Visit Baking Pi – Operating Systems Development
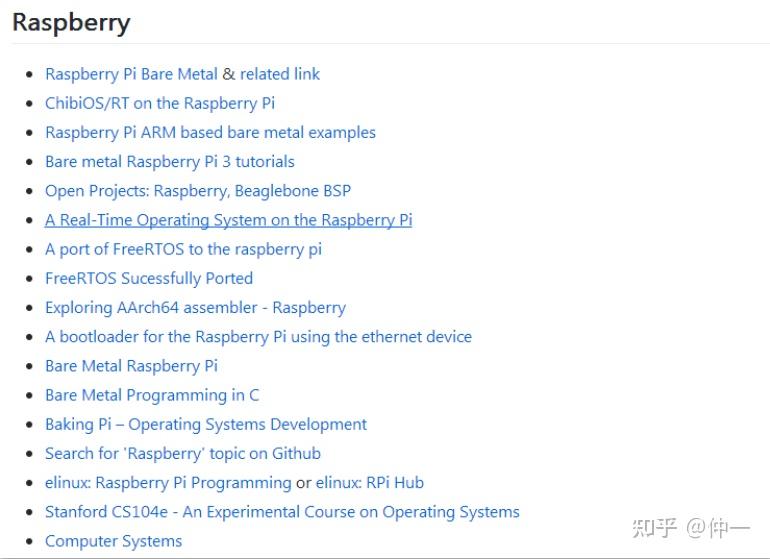Viewport: 770px width, 559px height. [206, 424]
